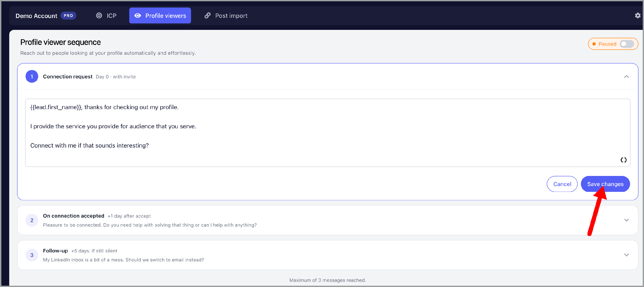This screenshot has height=287, width=644.
Task: Insert variable using curly braces icon
Action: coord(624,160)
